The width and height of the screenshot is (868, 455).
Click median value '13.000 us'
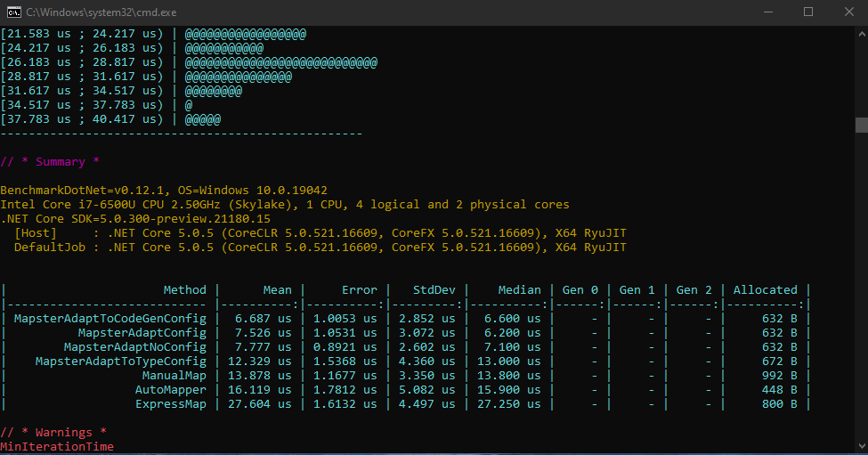click(508, 362)
